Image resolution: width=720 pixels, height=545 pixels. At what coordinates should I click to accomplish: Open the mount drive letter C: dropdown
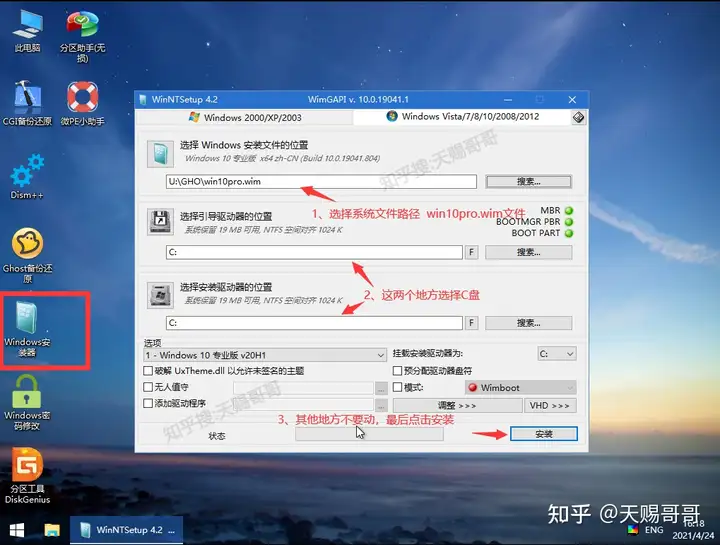click(557, 354)
